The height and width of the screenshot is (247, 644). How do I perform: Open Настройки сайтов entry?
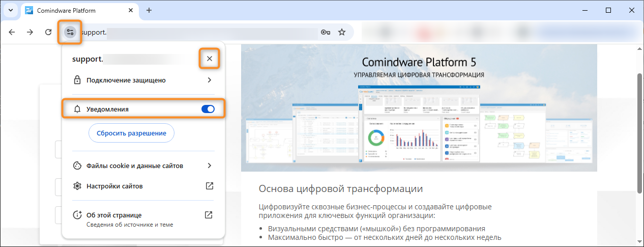pyautogui.click(x=143, y=186)
